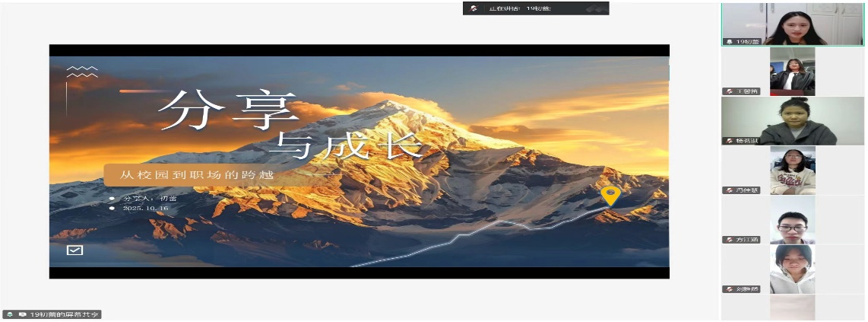Image resolution: width=868 pixels, height=322 pixels.
Task: Click the mic icon on 杨若淑's video label
Action: coord(729,141)
